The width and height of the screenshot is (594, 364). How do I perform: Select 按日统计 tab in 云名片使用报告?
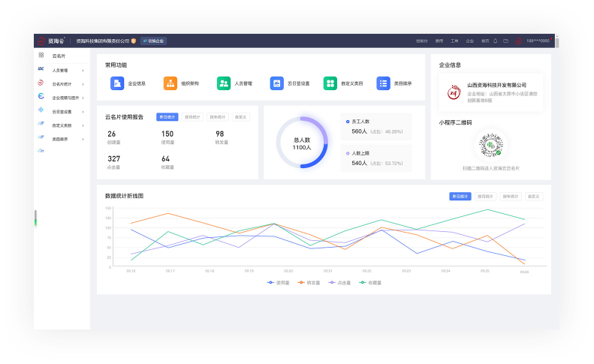coord(167,117)
